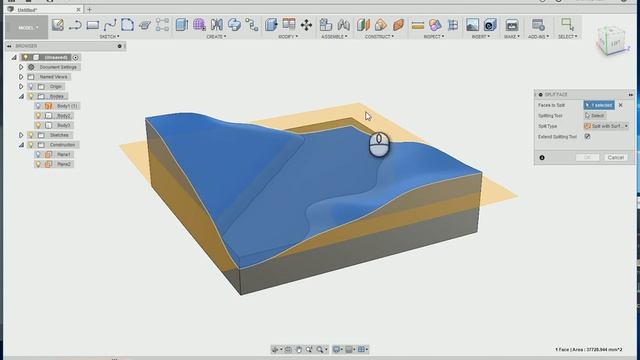Select the Press Pull tool

pyautogui.click(x=271, y=25)
